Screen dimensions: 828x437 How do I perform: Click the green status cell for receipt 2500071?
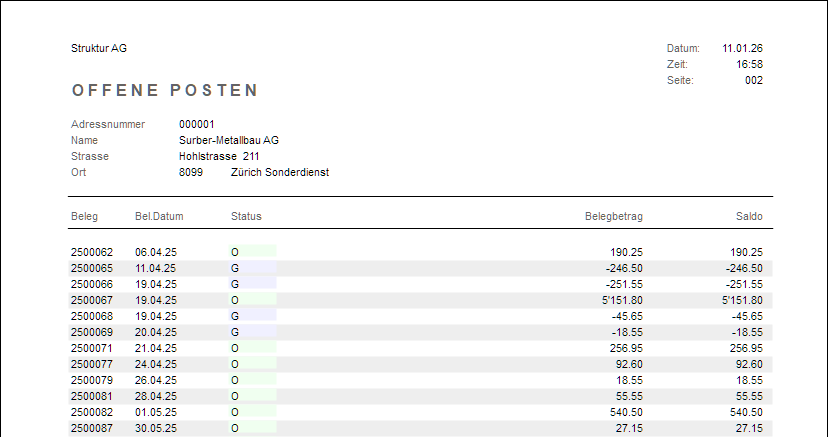pos(253,347)
